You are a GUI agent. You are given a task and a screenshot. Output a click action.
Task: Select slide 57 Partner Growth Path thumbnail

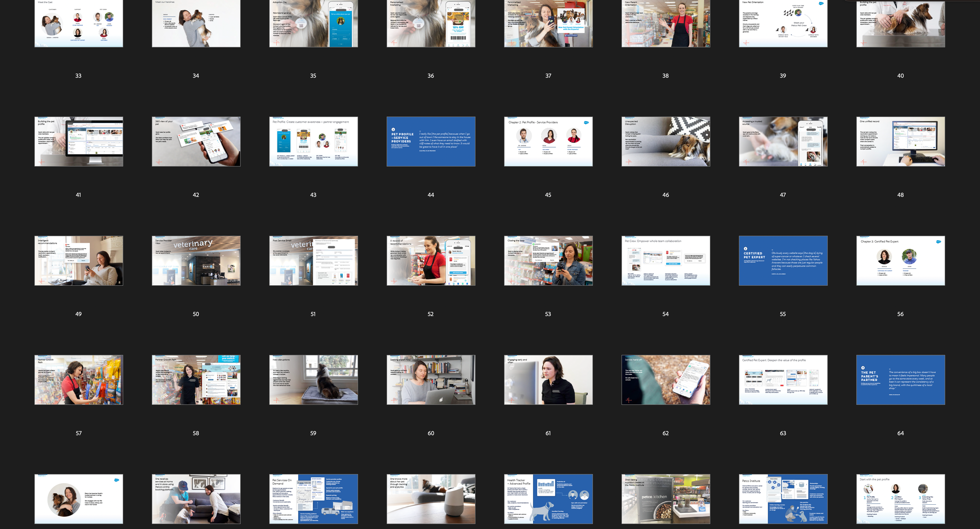tap(78, 380)
